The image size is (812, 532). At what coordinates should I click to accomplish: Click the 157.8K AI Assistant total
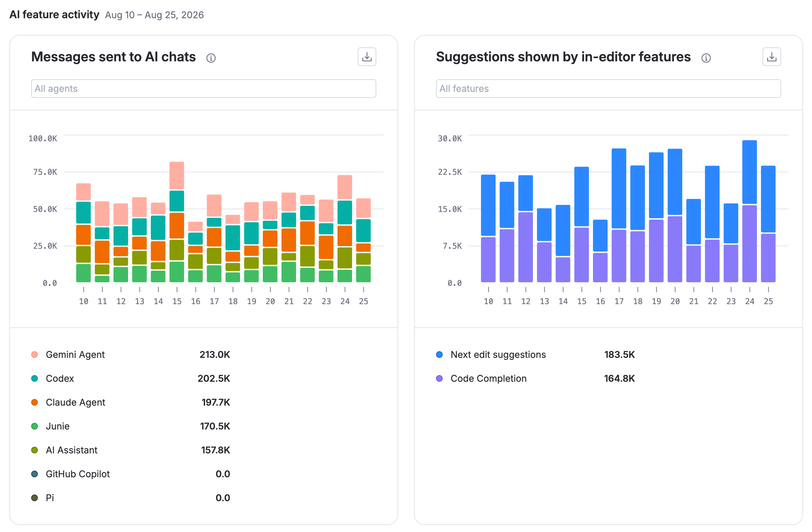coord(216,450)
